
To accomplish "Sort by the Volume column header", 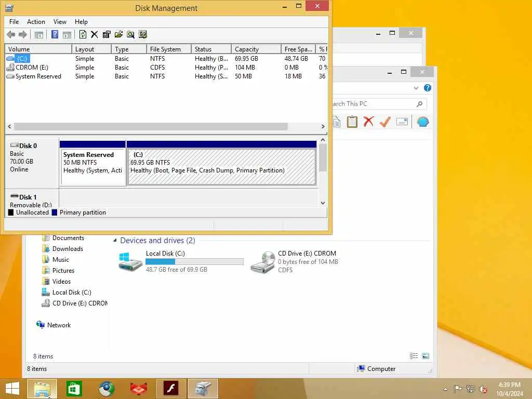I will pyautogui.click(x=38, y=49).
